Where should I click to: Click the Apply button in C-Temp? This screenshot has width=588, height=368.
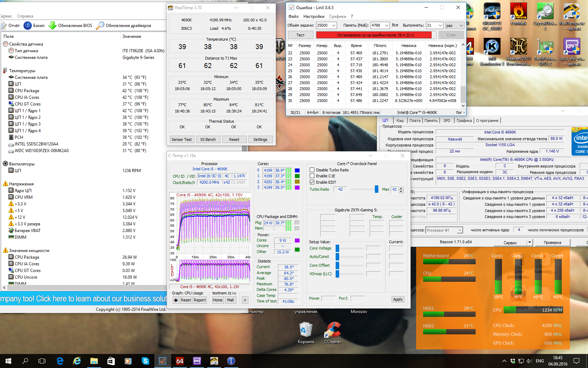(398, 299)
